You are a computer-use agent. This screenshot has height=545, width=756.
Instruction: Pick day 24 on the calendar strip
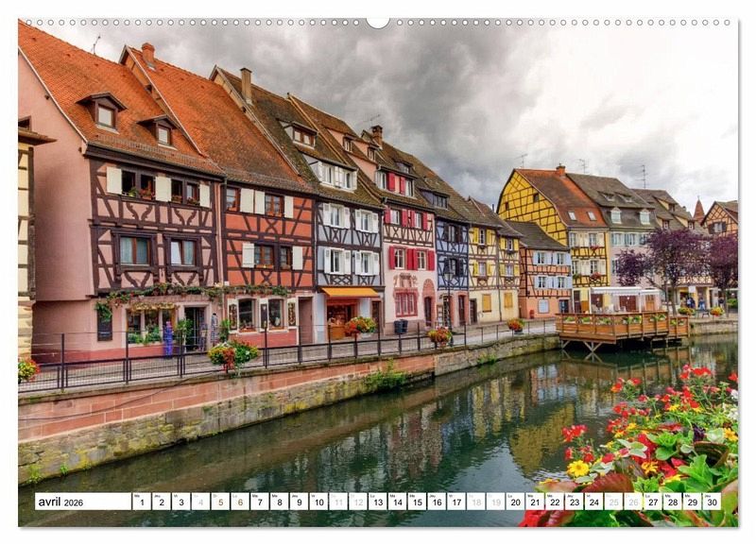tap(593, 502)
